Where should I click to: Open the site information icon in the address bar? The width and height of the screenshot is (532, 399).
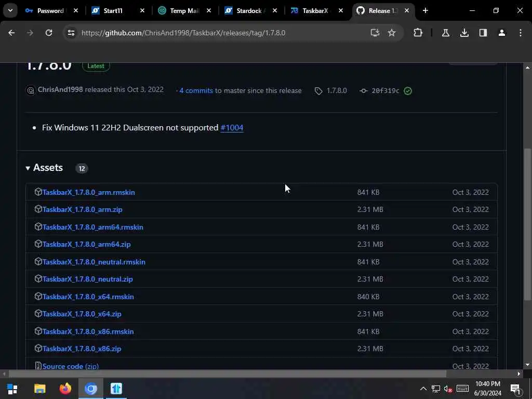(71, 33)
